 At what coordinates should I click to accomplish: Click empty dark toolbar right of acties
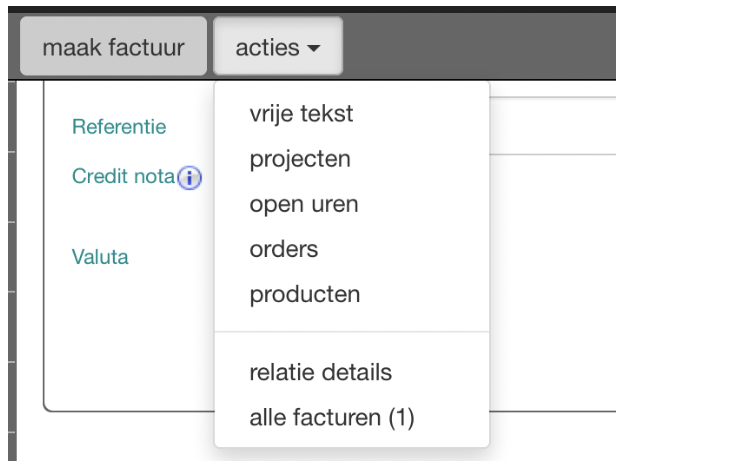(x=480, y=47)
